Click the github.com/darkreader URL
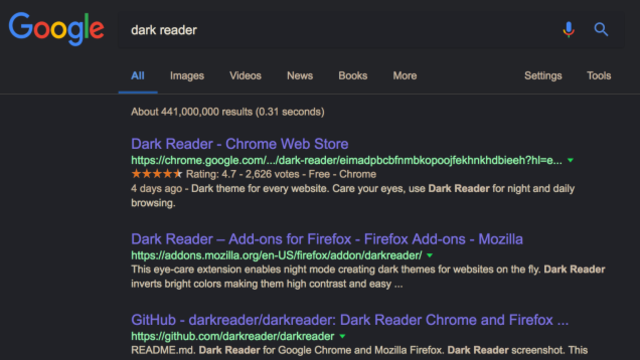The image size is (640, 360). pyautogui.click(x=233, y=336)
